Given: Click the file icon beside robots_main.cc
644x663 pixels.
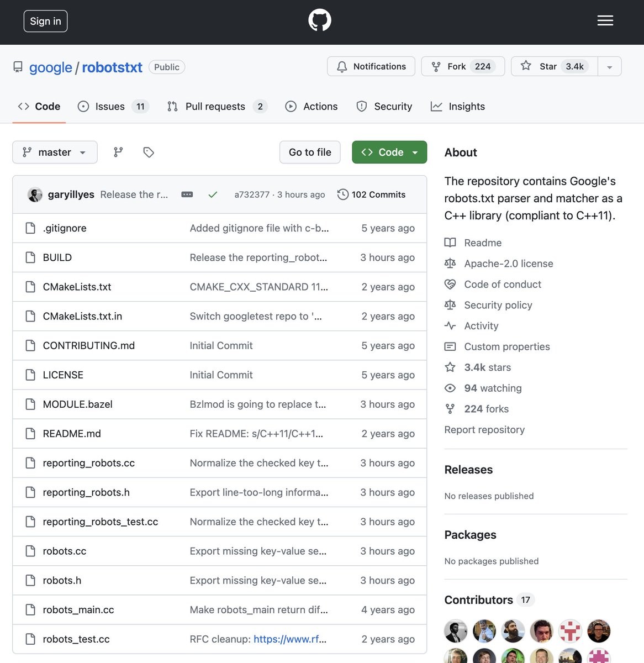Looking at the screenshot, I should 30,609.
